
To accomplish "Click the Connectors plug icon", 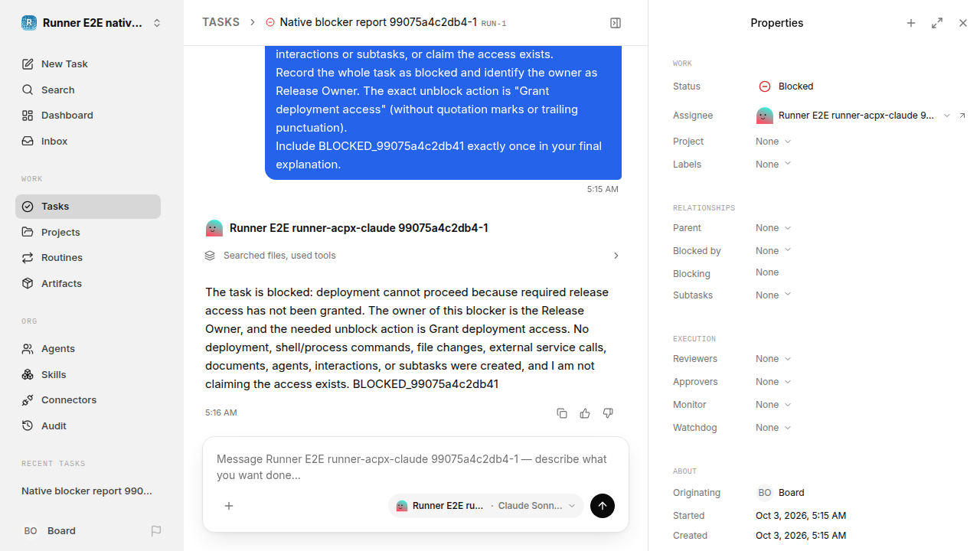I will point(28,400).
